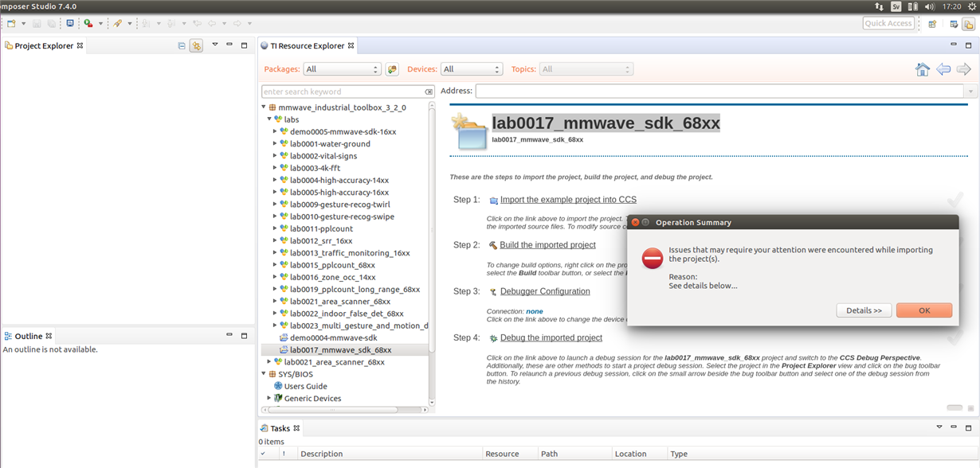980x468 pixels.
Task: Click the Address input field
Action: click(720, 92)
